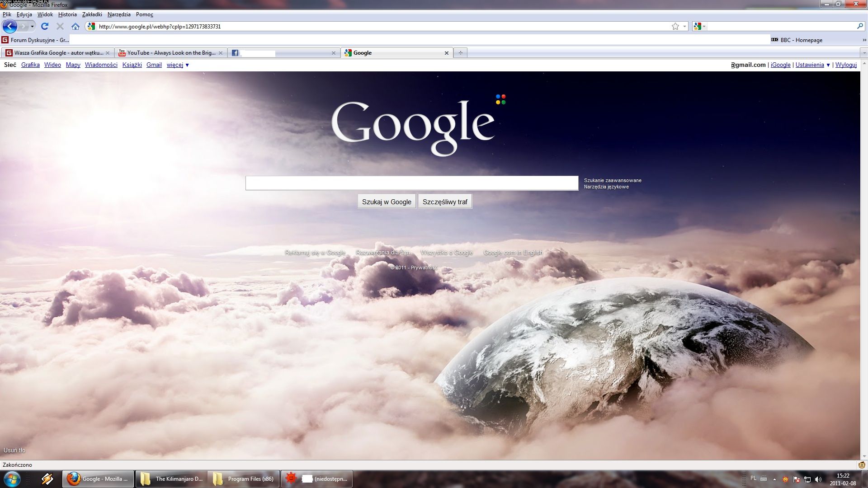
Task: Click inside the Google search input field
Action: (x=411, y=183)
